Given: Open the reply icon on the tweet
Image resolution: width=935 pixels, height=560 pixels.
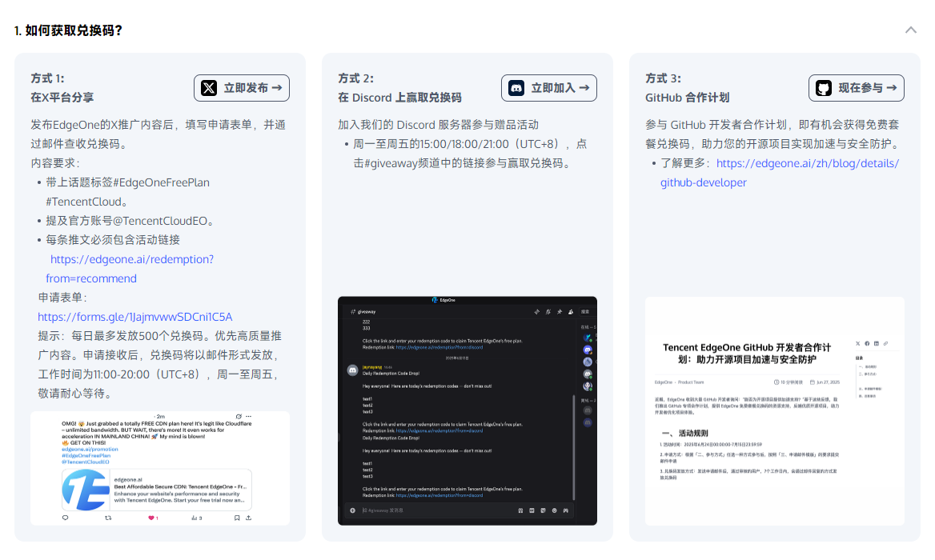Looking at the screenshot, I should point(66,518).
